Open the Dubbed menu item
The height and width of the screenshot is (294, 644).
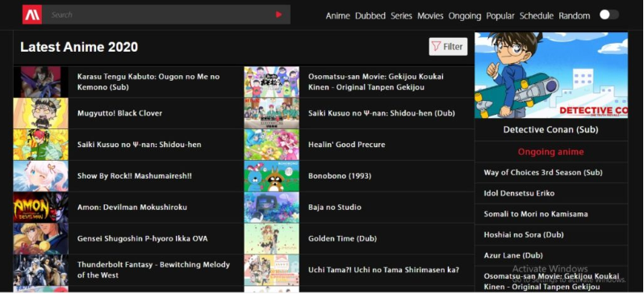pos(370,16)
